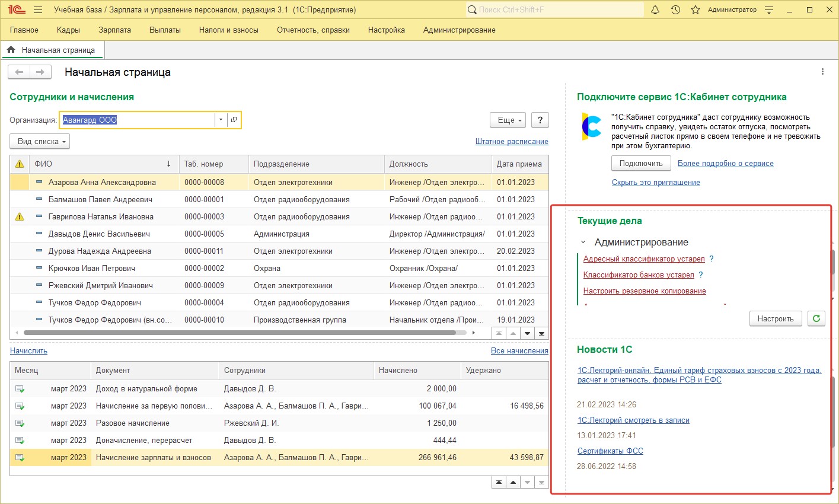Open Отчетность, справки menu
Image resolution: width=839 pixels, height=504 pixels.
click(x=313, y=30)
